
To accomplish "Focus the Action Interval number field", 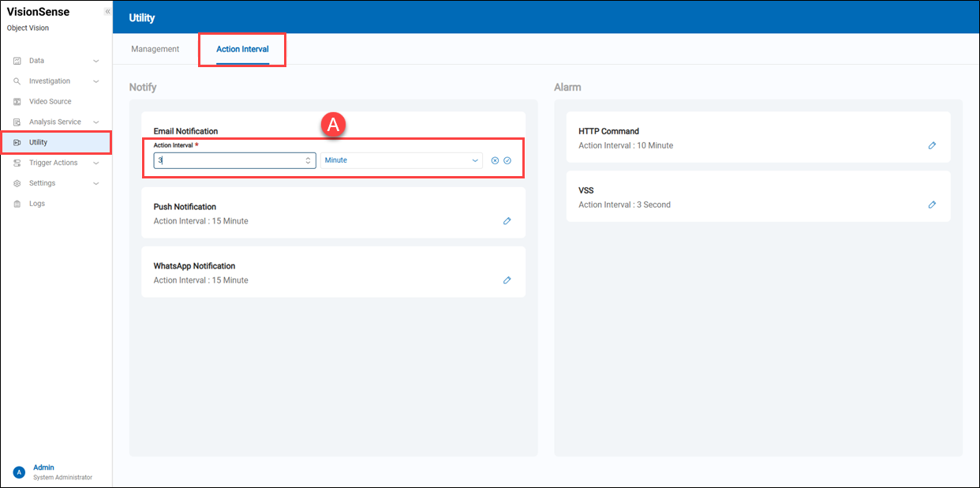I will click(229, 160).
